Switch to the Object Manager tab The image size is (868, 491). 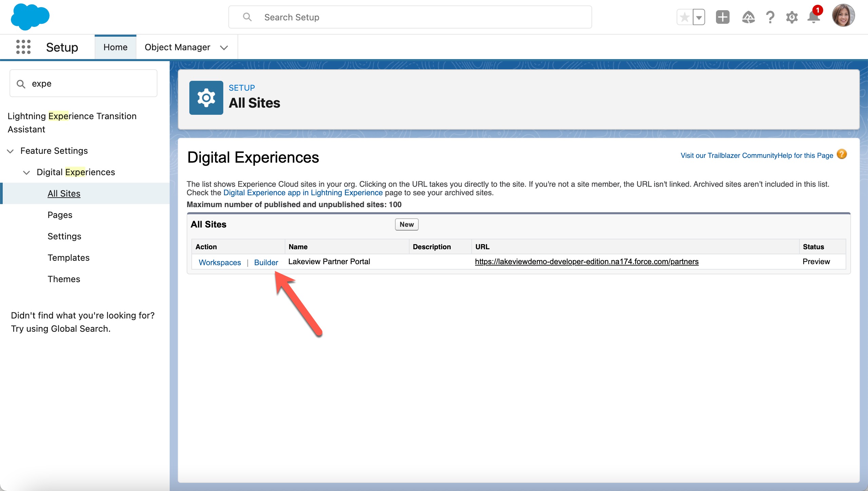pyautogui.click(x=177, y=47)
